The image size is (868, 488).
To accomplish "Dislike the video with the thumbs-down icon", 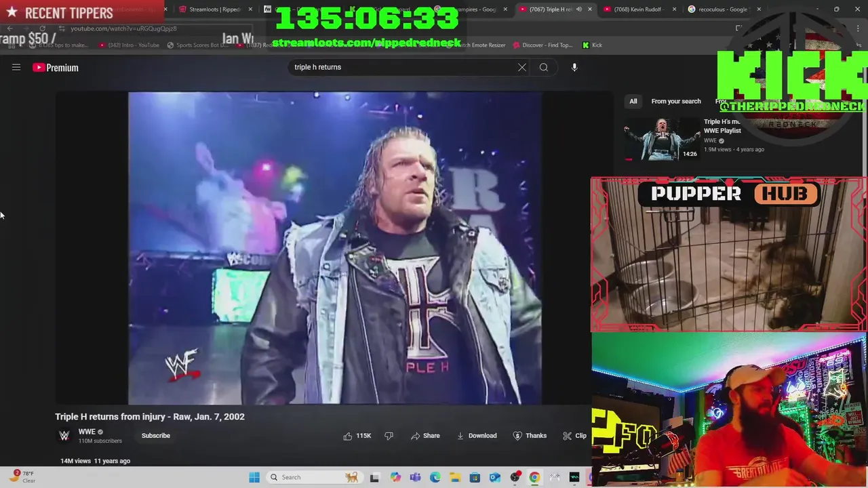I will coord(389,436).
